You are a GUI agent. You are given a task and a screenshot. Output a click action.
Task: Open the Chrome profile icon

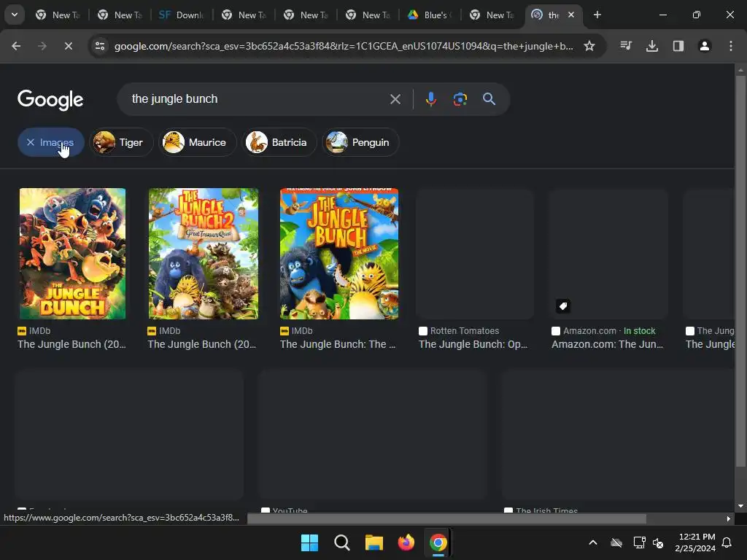coord(705,46)
